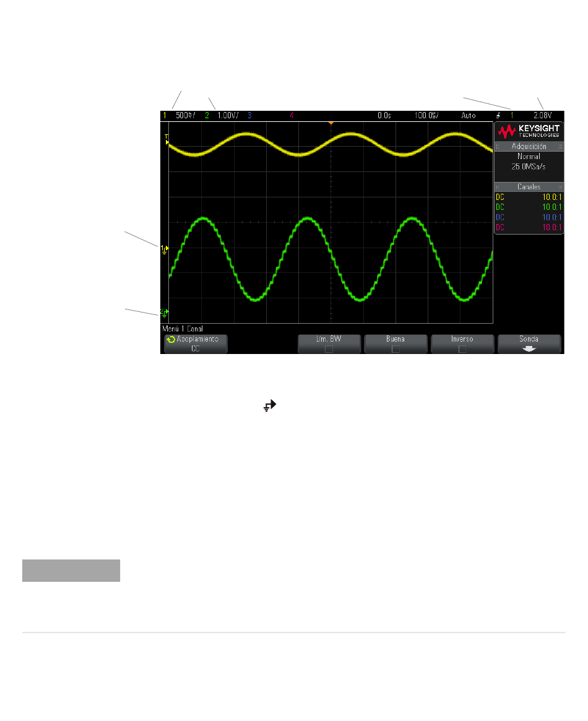
Task: Click the pink channel 4 number indicator
Action: coord(292,115)
